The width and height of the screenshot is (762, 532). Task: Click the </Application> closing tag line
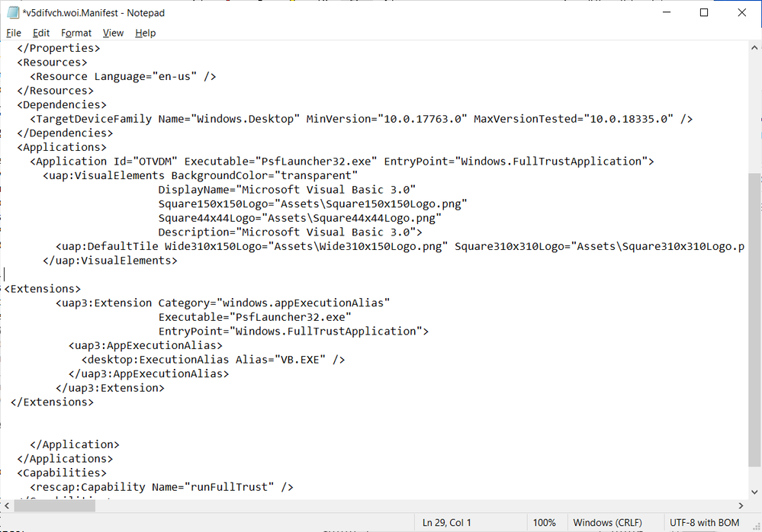click(x=74, y=444)
